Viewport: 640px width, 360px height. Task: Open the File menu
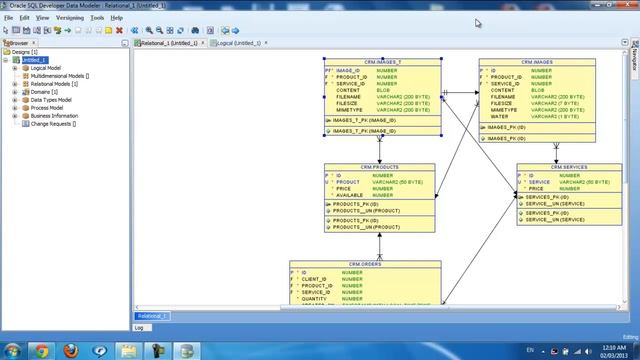pyautogui.click(x=8, y=18)
